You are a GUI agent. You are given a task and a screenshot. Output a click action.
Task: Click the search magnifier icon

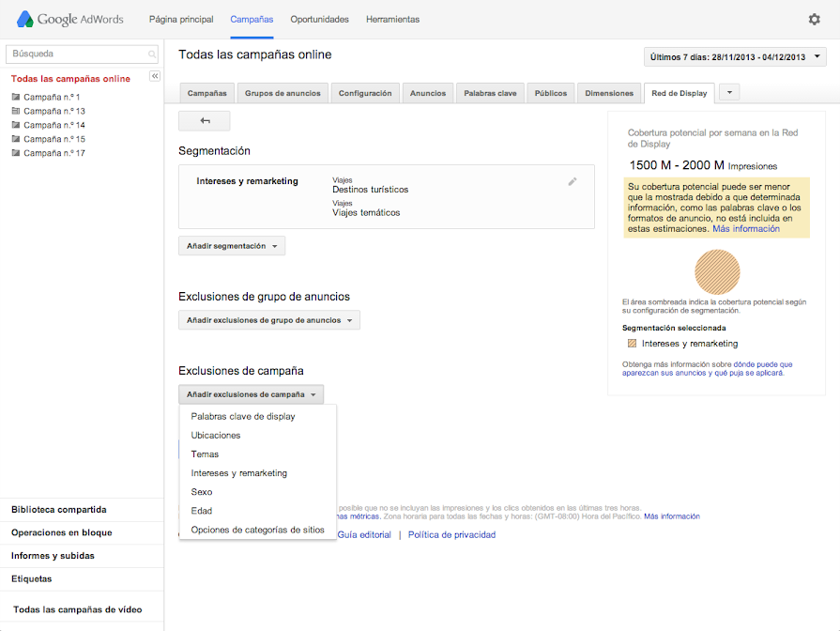click(x=152, y=54)
